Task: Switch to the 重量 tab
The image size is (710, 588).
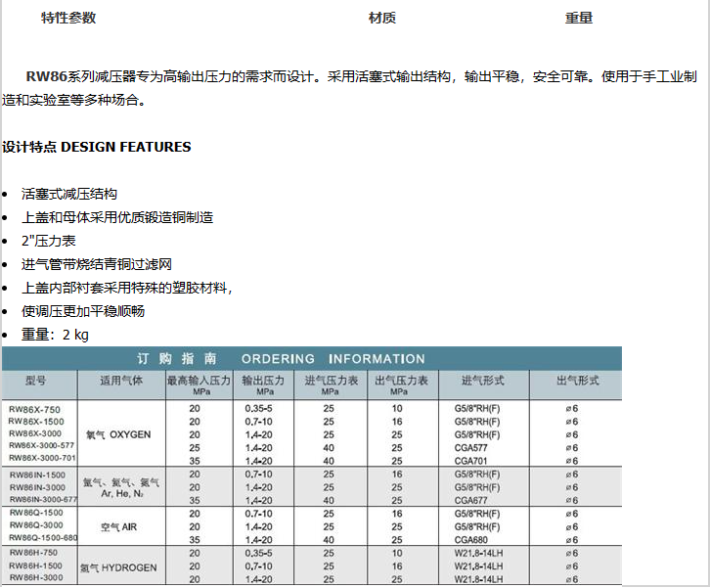Action: [x=579, y=18]
